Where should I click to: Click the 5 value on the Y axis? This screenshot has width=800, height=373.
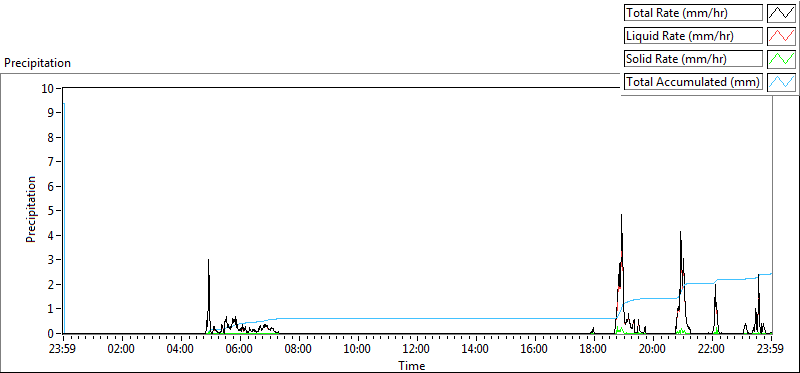pyautogui.click(x=51, y=211)
